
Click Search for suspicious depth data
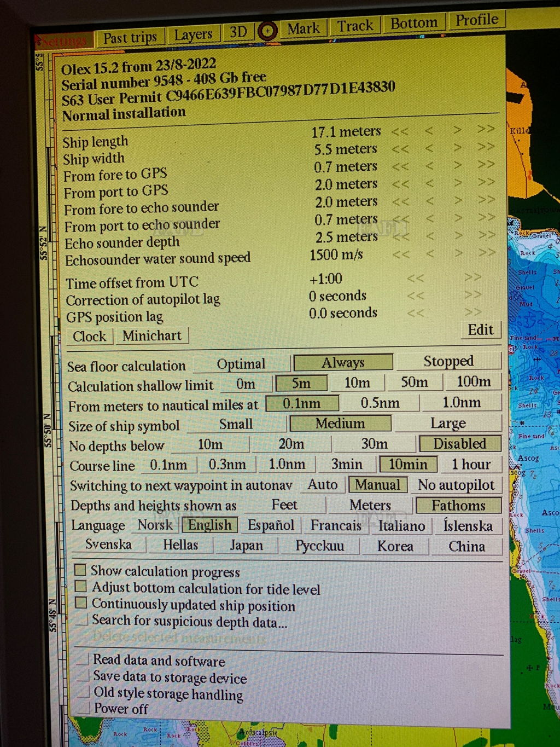point(189,622)
